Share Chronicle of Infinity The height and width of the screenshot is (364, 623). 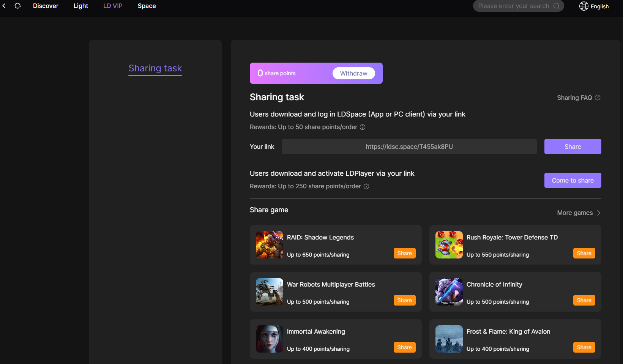584,300
